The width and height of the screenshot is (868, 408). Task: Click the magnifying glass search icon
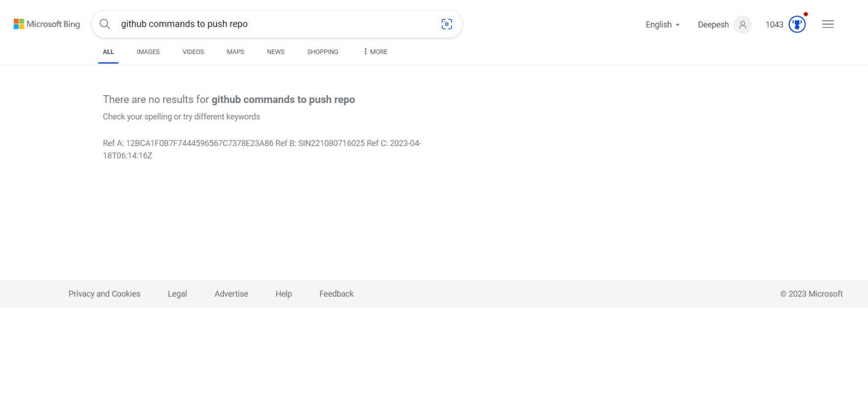[x=105, y=24]
